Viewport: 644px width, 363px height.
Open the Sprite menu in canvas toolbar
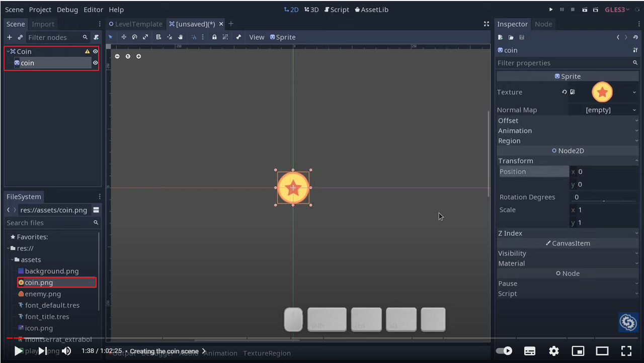283,37
